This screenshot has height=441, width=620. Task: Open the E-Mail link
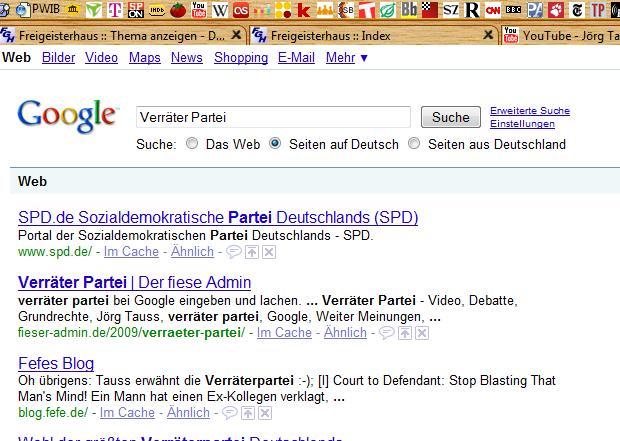point(296,58)
